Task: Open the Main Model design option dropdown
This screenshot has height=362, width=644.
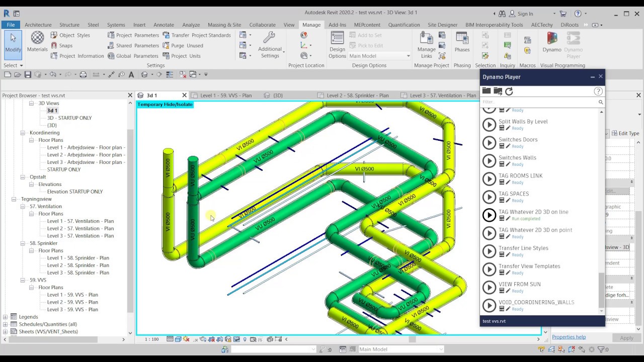Action: (x=380, y=56)
